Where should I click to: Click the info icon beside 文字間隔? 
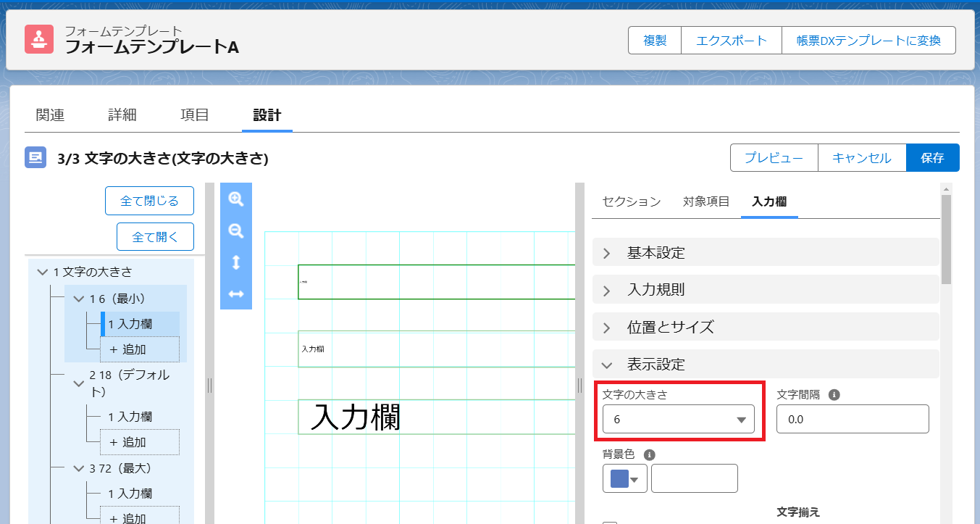[834, 395]
